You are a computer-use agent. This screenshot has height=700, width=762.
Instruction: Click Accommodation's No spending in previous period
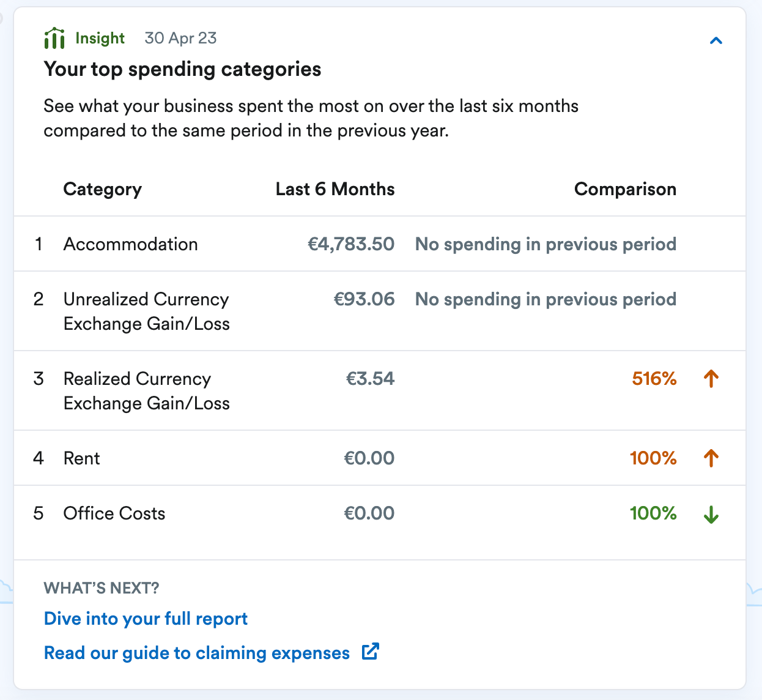pyautogui.click(x=546, y=244)
